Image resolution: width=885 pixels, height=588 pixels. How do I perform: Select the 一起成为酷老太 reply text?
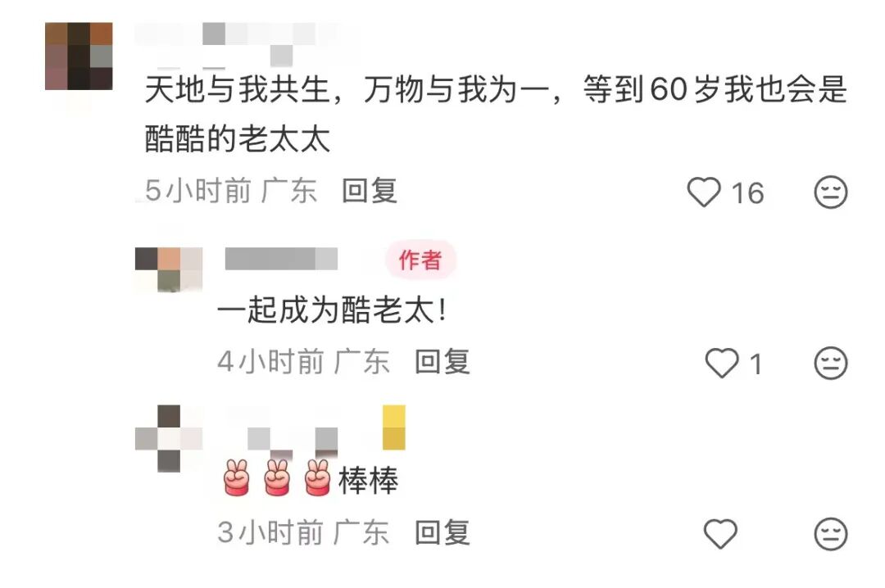(333, 310)
